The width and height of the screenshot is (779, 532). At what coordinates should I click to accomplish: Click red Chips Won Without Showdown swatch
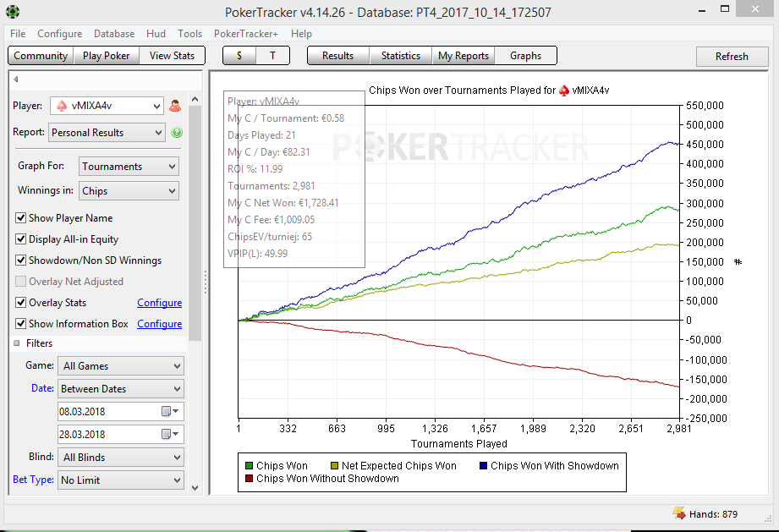(250, 479)
